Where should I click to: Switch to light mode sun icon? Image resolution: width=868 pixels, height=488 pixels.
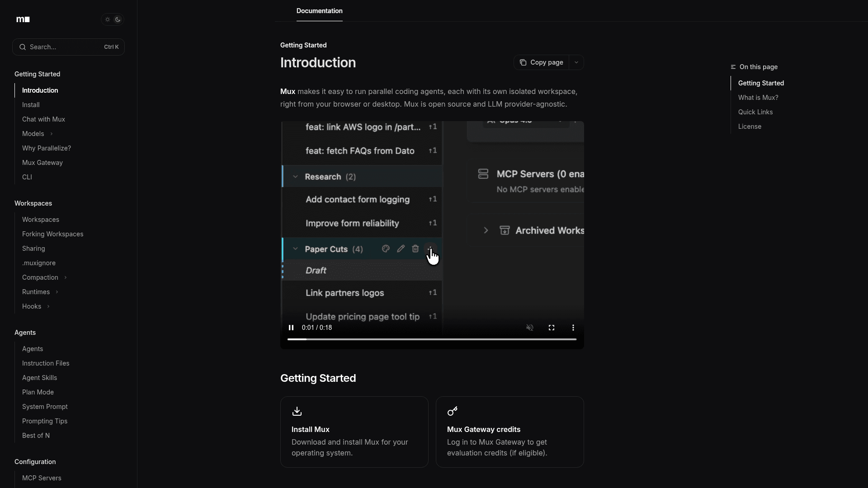point(108,19)
